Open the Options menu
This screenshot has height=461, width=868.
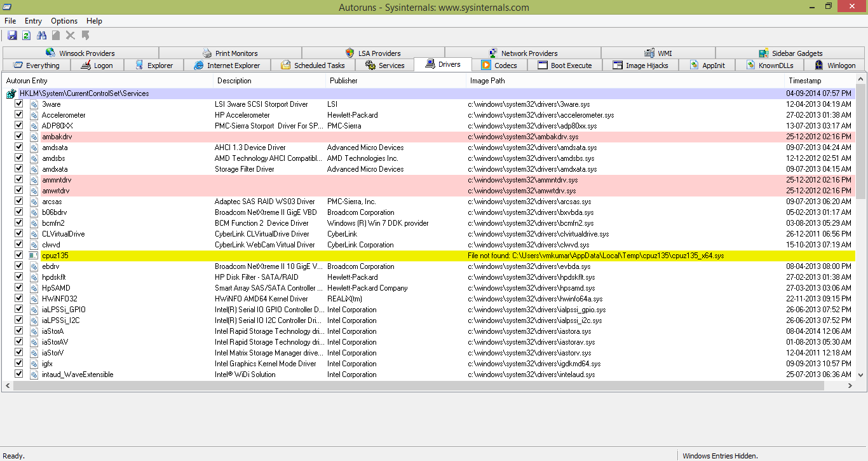tap(64, 21)
